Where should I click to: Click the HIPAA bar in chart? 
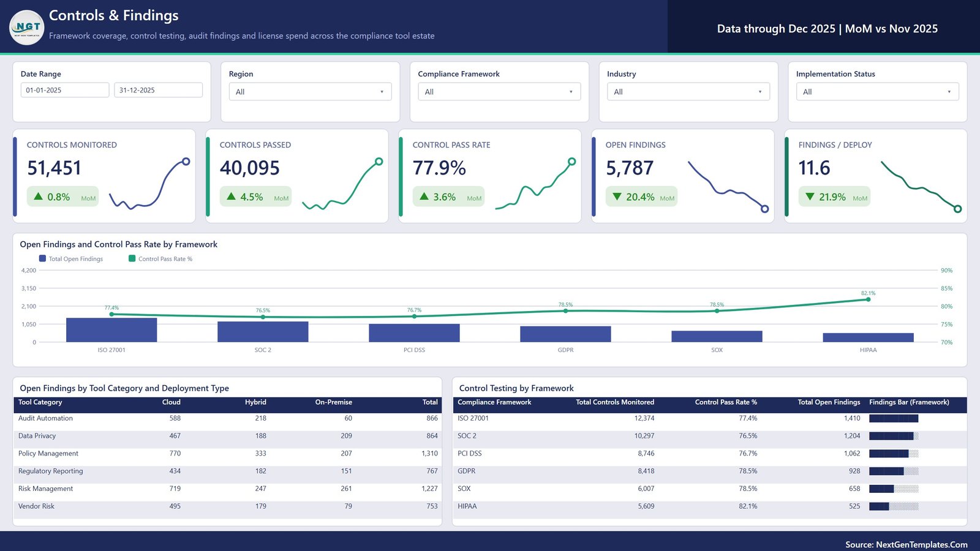tap(868, 338)
